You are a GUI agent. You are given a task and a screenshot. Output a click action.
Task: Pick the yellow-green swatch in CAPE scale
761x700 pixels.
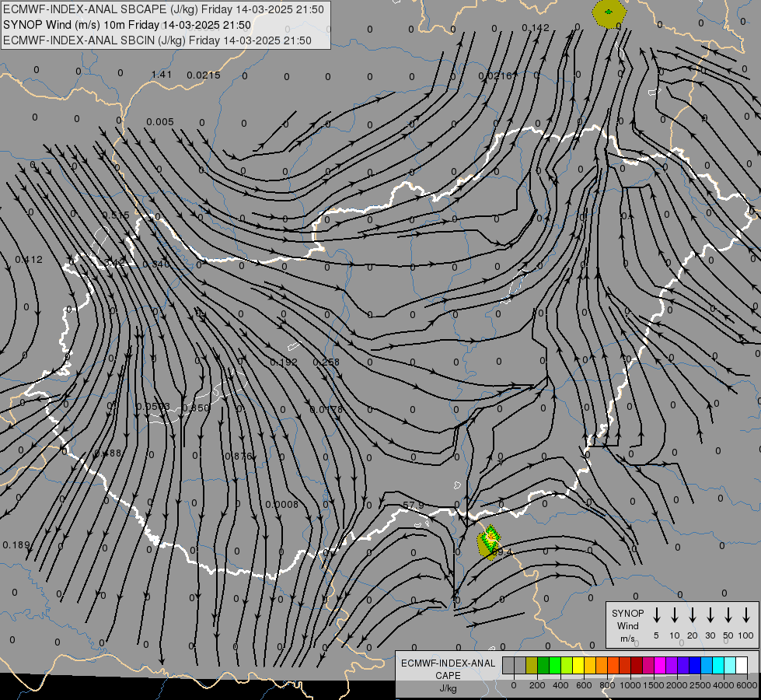click(x=567, y=665)
